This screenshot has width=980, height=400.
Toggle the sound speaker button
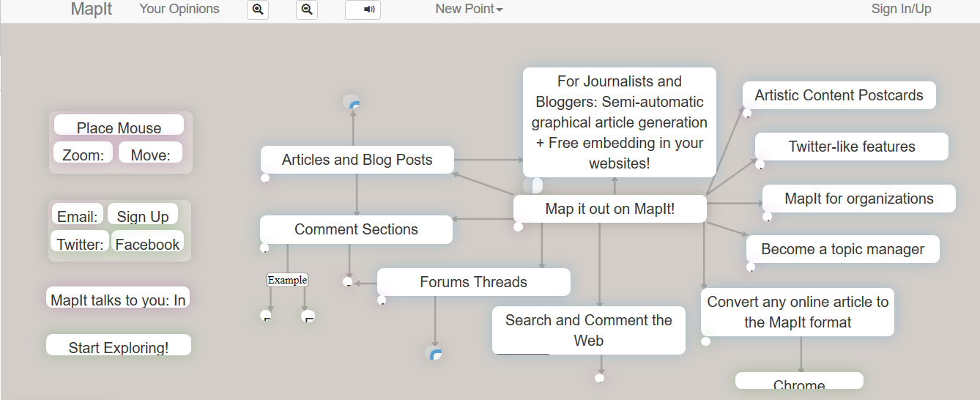pos(363,10)
